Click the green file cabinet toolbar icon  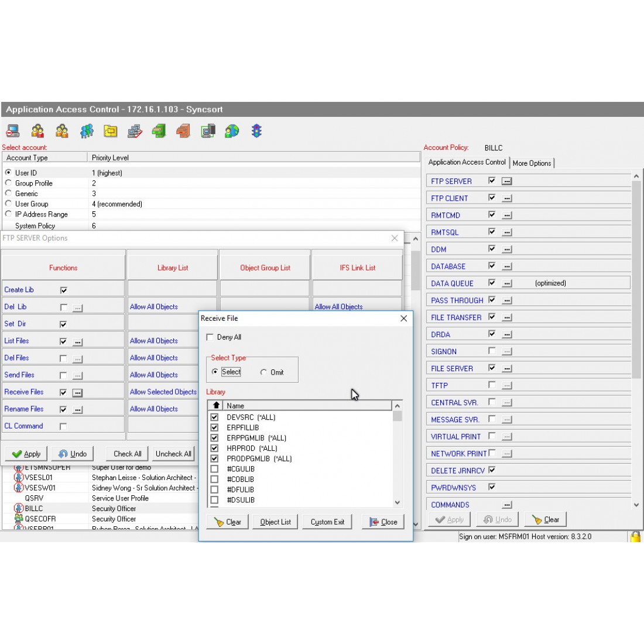159,131
